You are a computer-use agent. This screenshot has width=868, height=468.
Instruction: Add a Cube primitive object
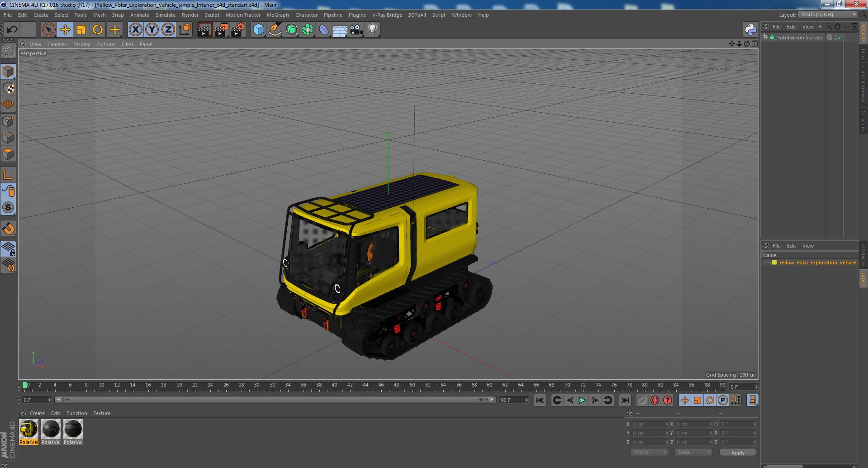[258, 30]
